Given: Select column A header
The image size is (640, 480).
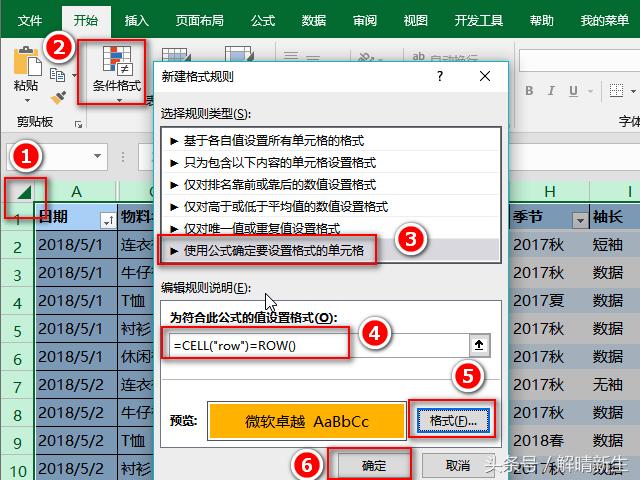Looking at the screenshot, I should [76, 191].
